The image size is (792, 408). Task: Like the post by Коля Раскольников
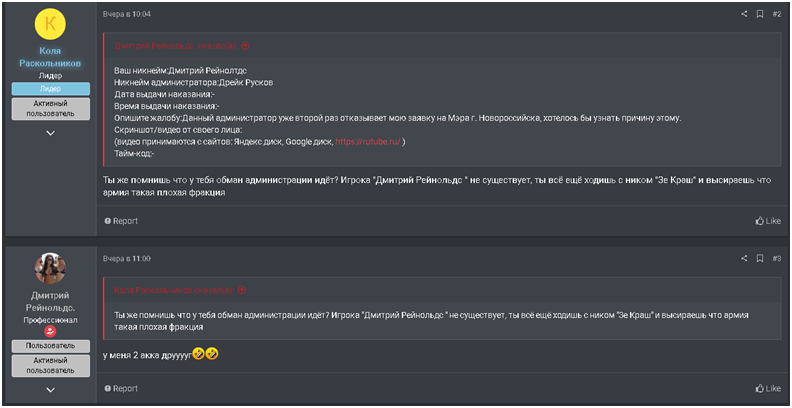tap(768, 221)
